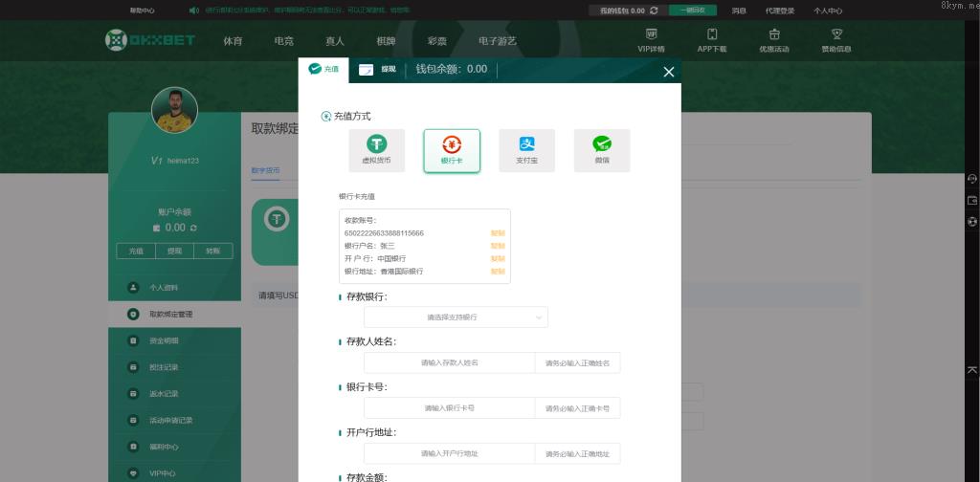Choose 银行卡 (bank card) payment method

pos(452,150)
